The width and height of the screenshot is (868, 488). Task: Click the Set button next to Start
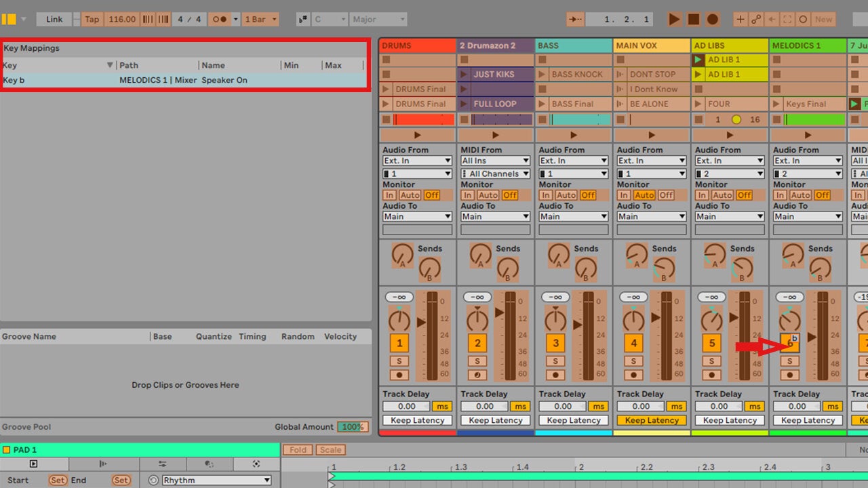click(x=58, y=480)
